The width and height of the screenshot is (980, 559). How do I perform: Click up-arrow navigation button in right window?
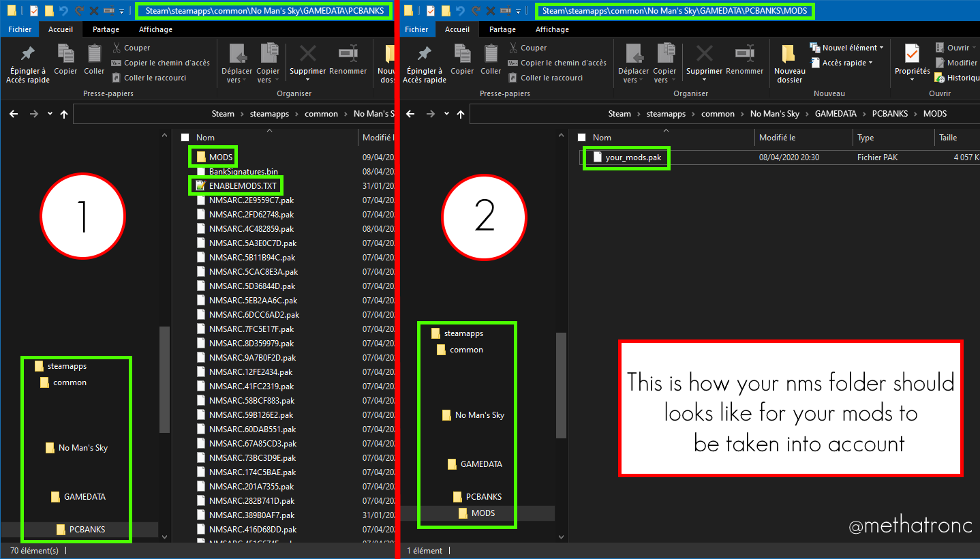tap(461, 115)
